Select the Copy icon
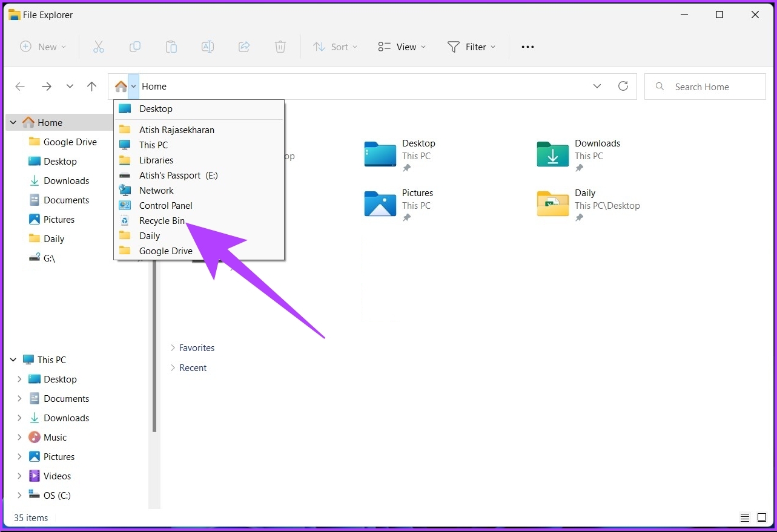 (x=135, y=47)
